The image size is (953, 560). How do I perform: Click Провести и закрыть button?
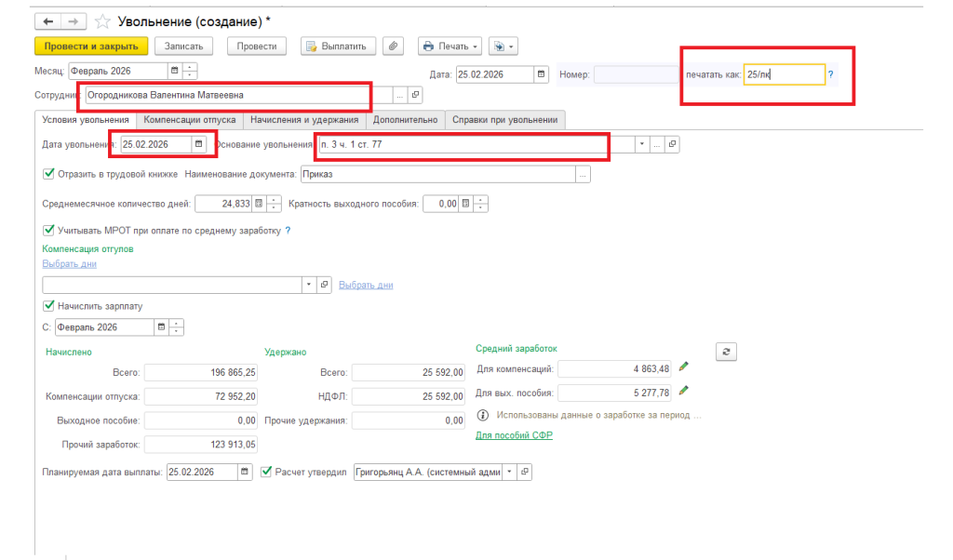[91, 47]
